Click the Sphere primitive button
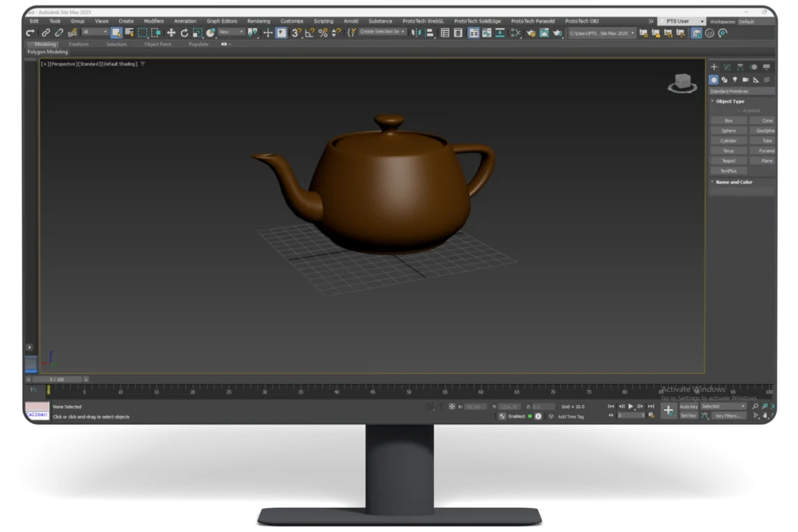Viewport: 798px width, 532px height. (x=729, y=131)
